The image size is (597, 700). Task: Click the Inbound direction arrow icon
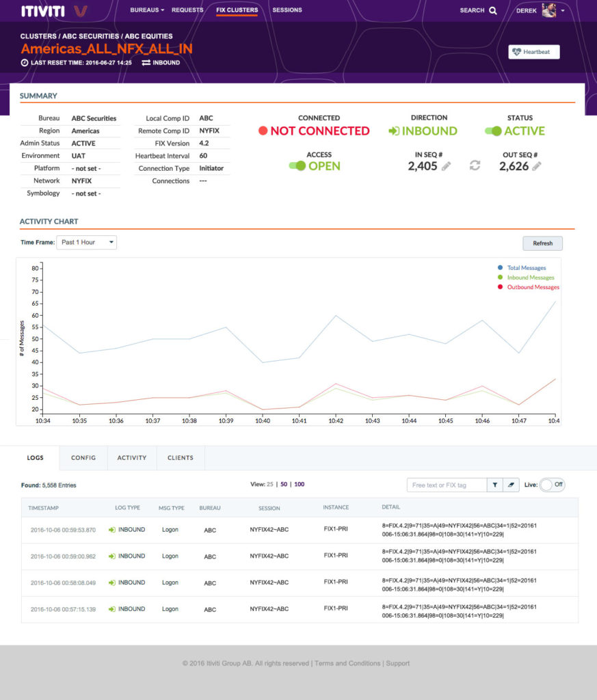394,131
